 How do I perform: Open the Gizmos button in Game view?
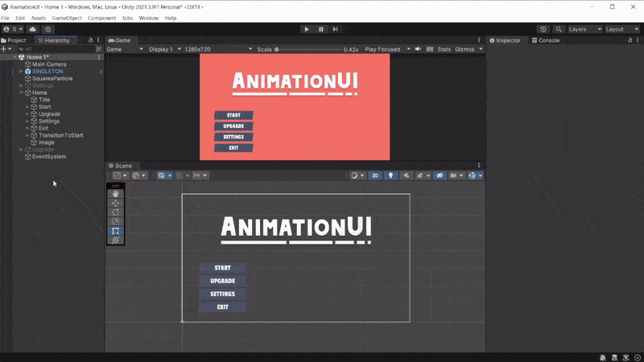465,49
